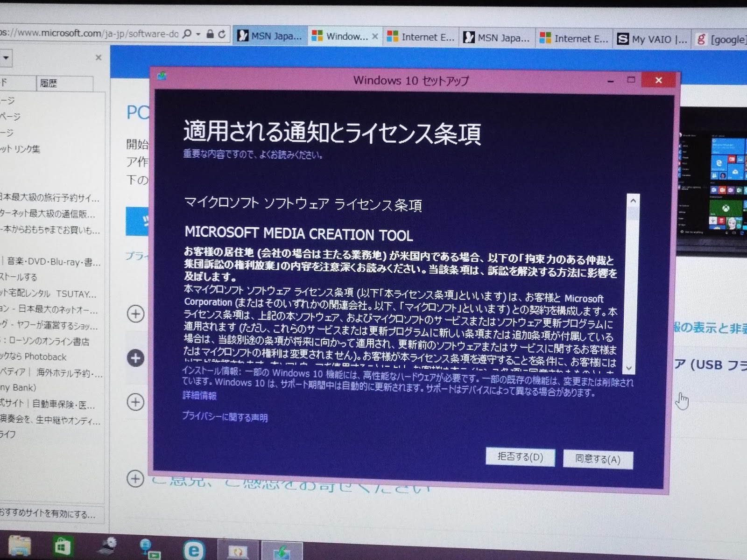Click the address bar lock icon
The width and height of the screenshot is (747, 560).
[210, 34]
